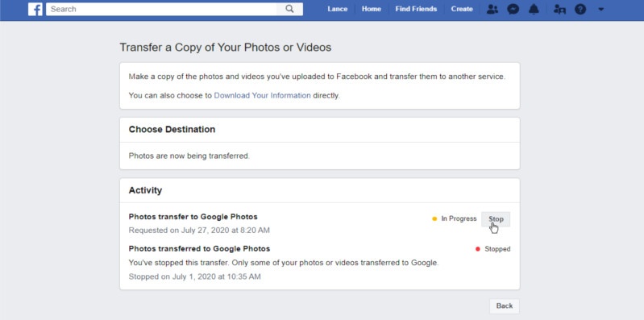Click "Stopped on July 1, 2020" text
Screen dimensions: 644x320
click(195, 276)
